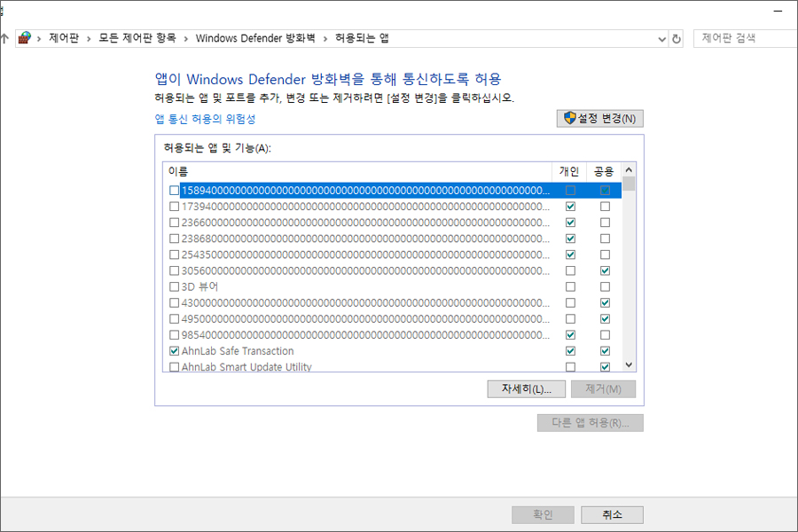Uncheck the AhnLab Safe Transaction name checkbox
The image size is (798, 532).
[x=174, y=351]
